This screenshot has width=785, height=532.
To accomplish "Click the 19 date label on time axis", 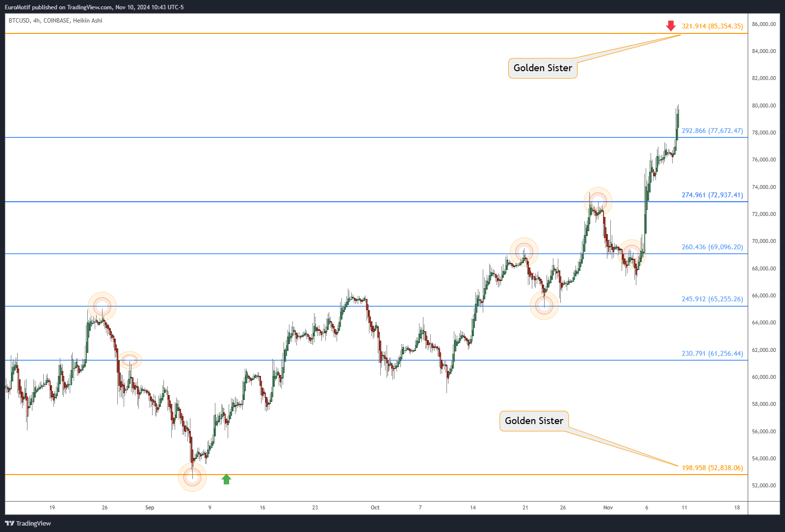I will [x=52, y=507].
